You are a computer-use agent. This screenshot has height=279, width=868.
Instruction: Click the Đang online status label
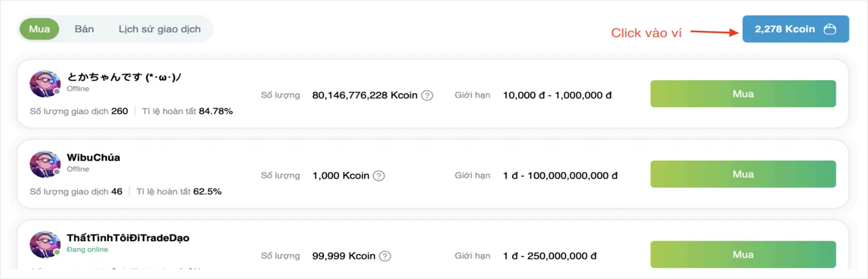pyautogui.click(x=87, y=249)
